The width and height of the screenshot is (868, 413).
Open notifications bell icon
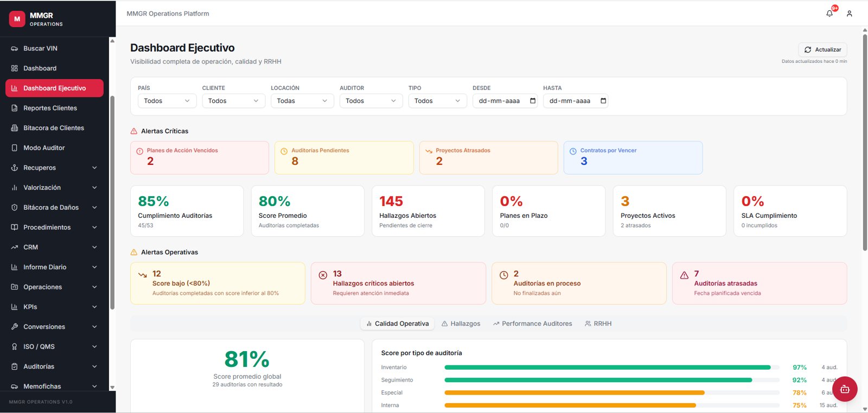click(829, 14)
